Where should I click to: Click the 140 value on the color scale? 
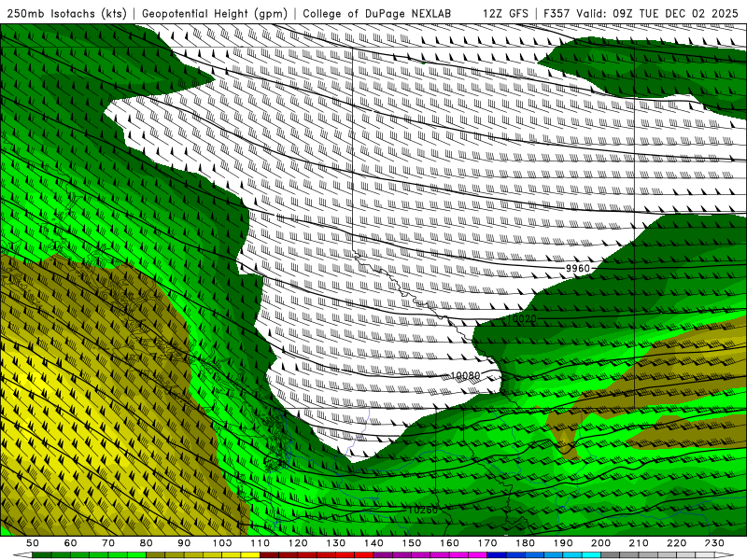374,543
